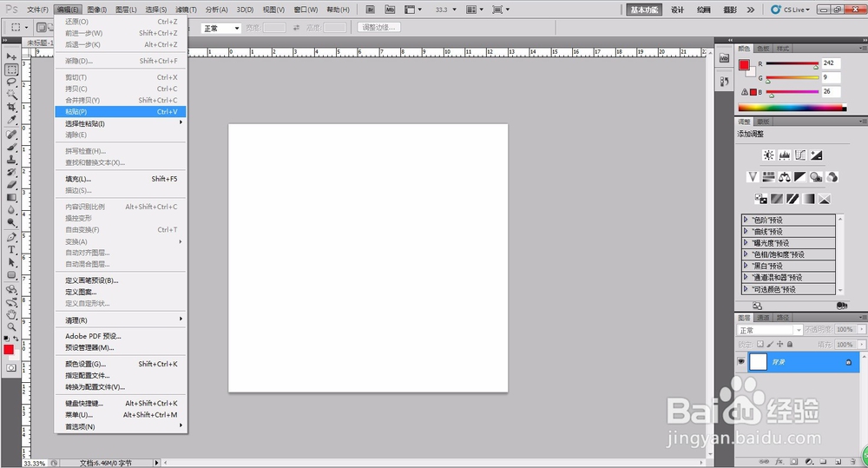Add a Brightness/Contrast adjustment

click(768, 155)
